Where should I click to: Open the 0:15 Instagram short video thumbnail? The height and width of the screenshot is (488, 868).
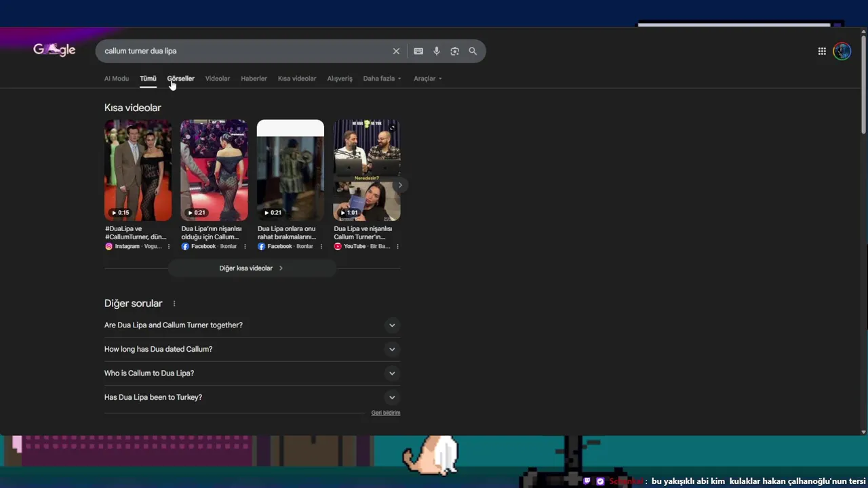pos(138,170)
